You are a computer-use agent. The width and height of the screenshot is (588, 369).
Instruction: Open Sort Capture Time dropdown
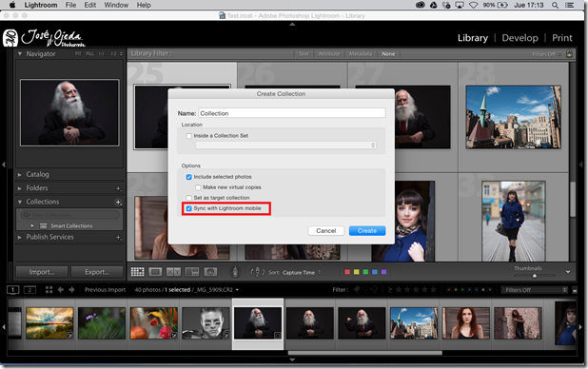302,273
